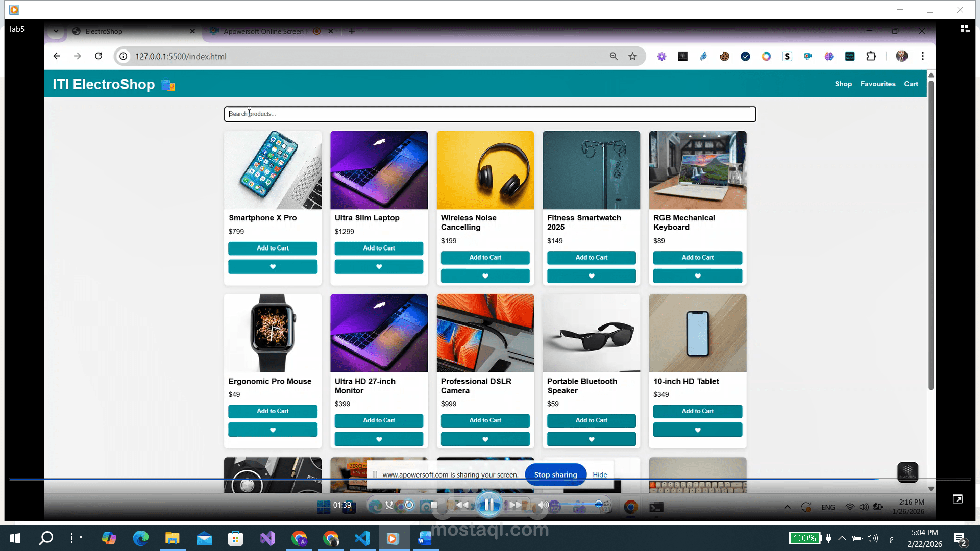
Task: Add Ultra Slim Laptop to cart
Action: [x=379, y=248]
